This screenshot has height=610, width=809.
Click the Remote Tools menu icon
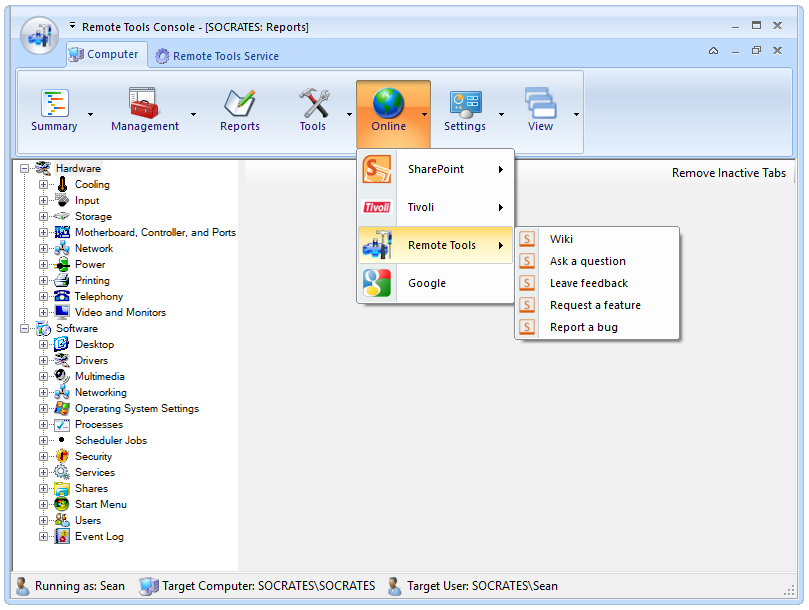pyautogui.click(x=377, y=245)
